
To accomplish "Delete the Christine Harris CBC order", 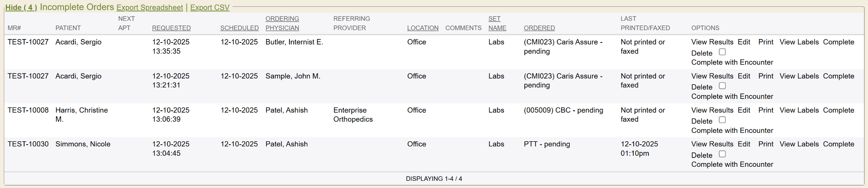I will tap(701, 121).
